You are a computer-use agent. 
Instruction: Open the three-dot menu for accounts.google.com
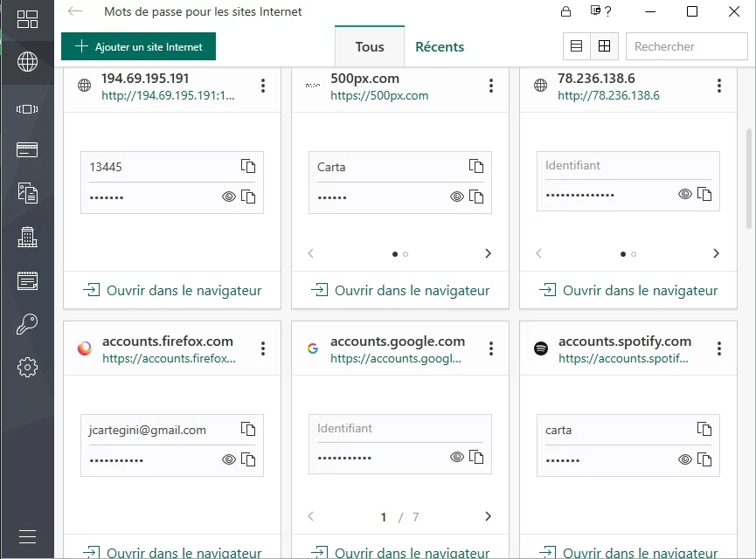click(x=491, y=349)
